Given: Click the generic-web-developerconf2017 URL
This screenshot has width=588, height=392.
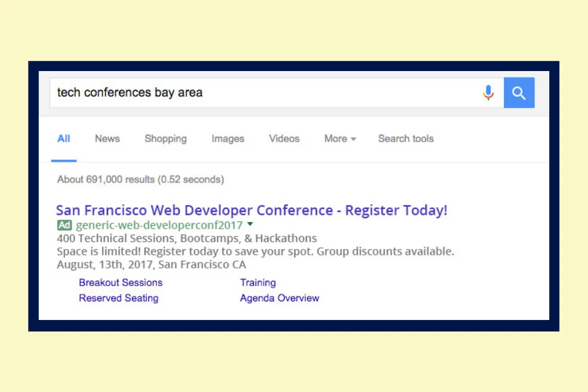Looking at the screenshot, I should [159, 225].
